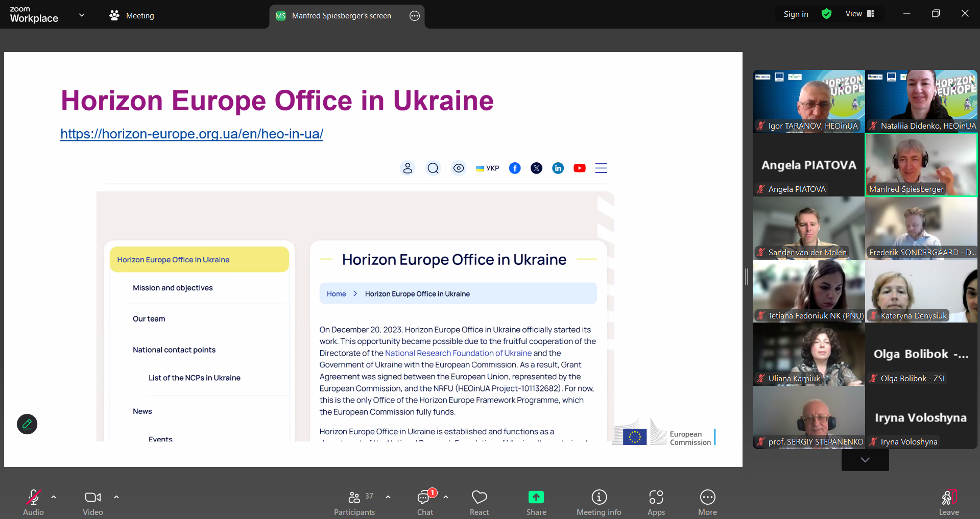The width and height of the screenshot is (980, 519).
Task: Click Sign in button
Action: point(796,14)
